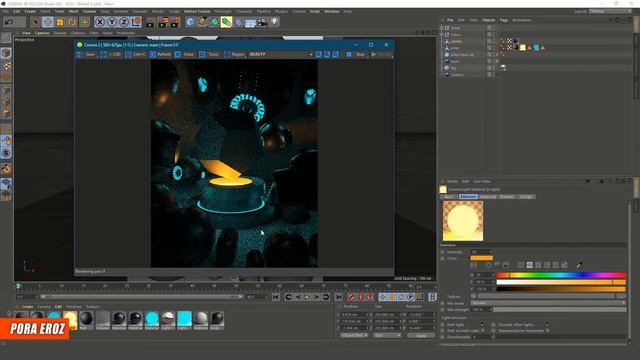
Task: Select the Camera object in Object Manager
Action: pyautogui.click(x=457, y=75)
